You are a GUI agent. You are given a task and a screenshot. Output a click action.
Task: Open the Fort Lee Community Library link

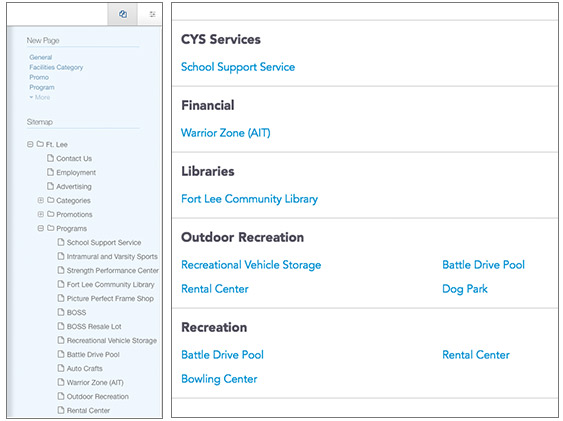pyautogui.click(x=249, y=198)
